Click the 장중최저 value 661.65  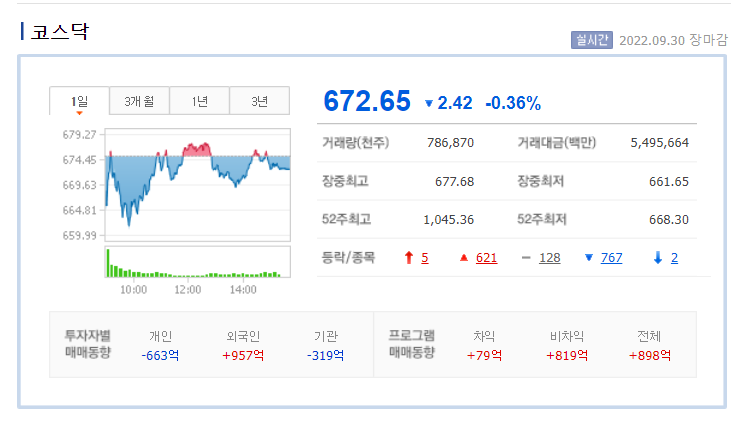pos(669,181)
